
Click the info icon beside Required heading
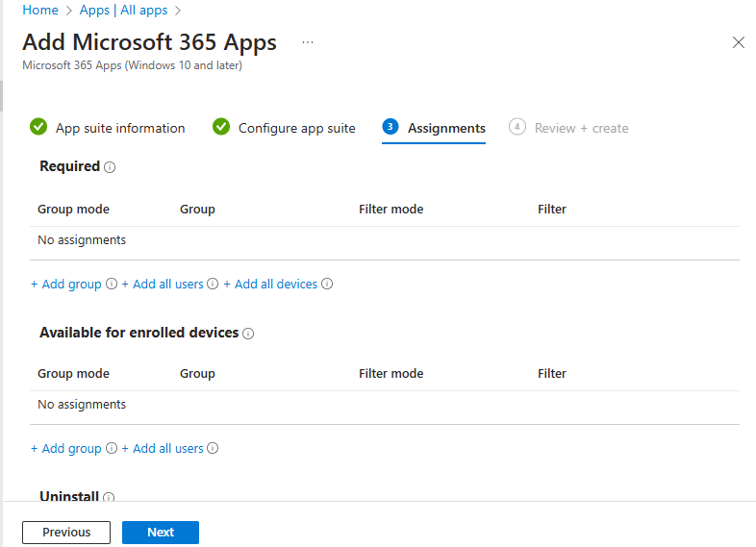(x=110, y=167)
